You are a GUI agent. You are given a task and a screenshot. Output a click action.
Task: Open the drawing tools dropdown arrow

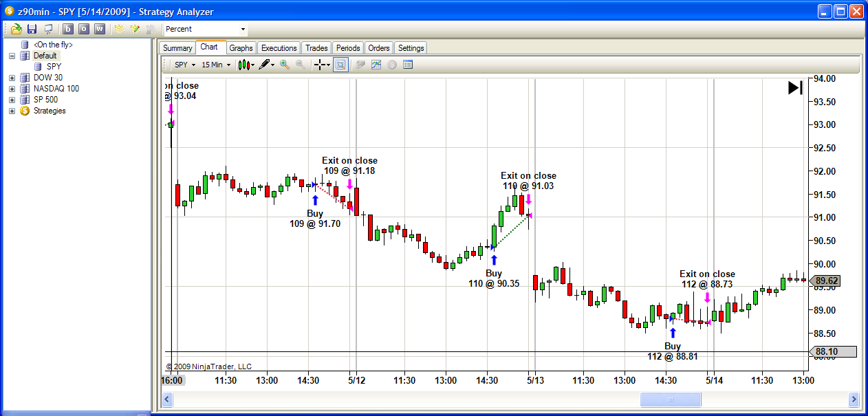pyautogui.click(x=273, y=65)
